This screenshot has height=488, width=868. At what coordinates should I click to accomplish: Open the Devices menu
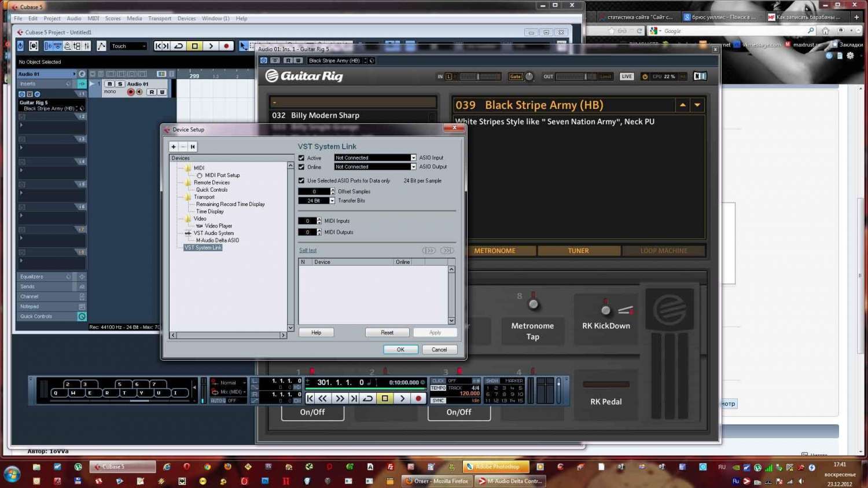pos(186,19)
